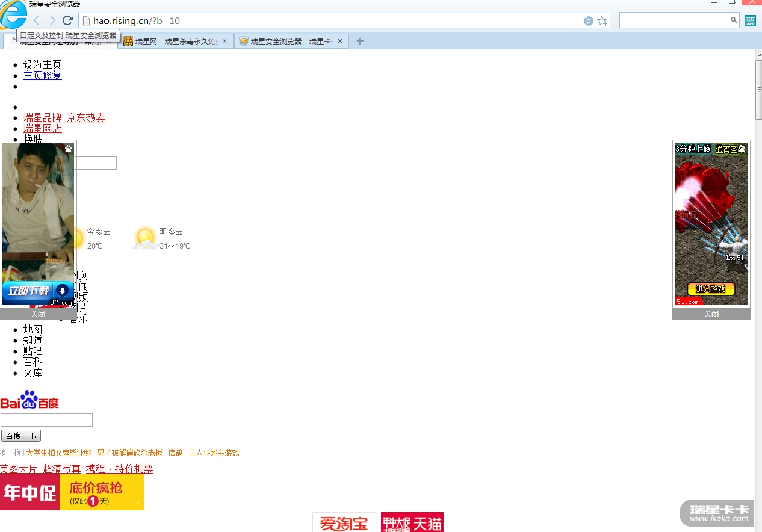Viewport: 762px width, 532px height.
Task: Open the 主页修复 link
Action: click(x=43, y=75)
